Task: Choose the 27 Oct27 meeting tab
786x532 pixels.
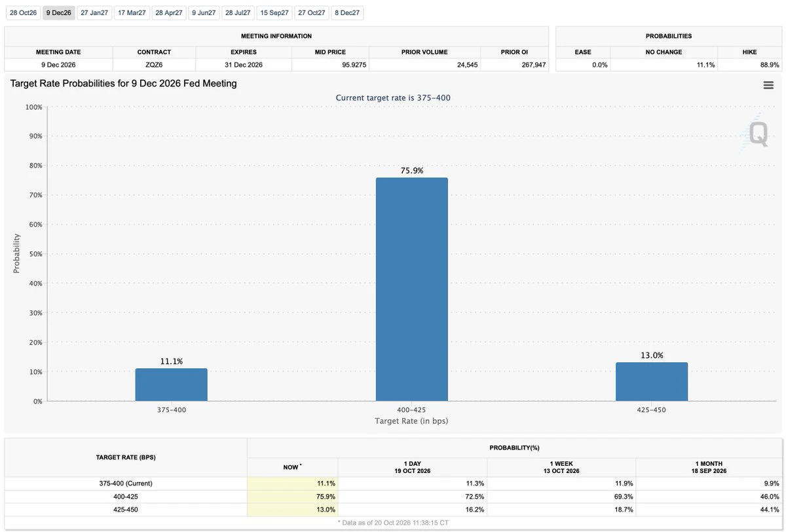Action: point(311,12)
